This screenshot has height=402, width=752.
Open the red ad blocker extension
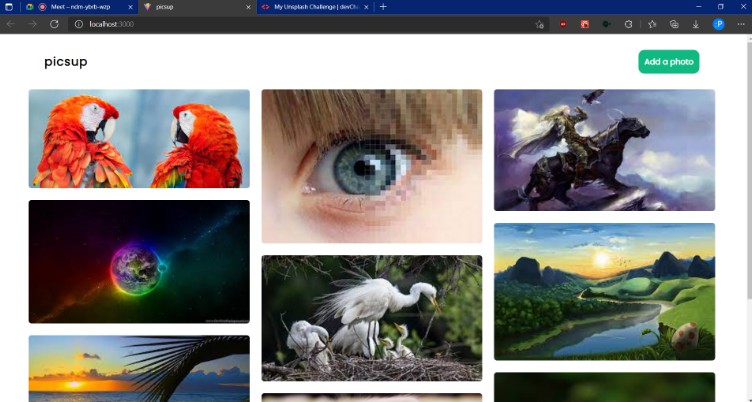563,24
